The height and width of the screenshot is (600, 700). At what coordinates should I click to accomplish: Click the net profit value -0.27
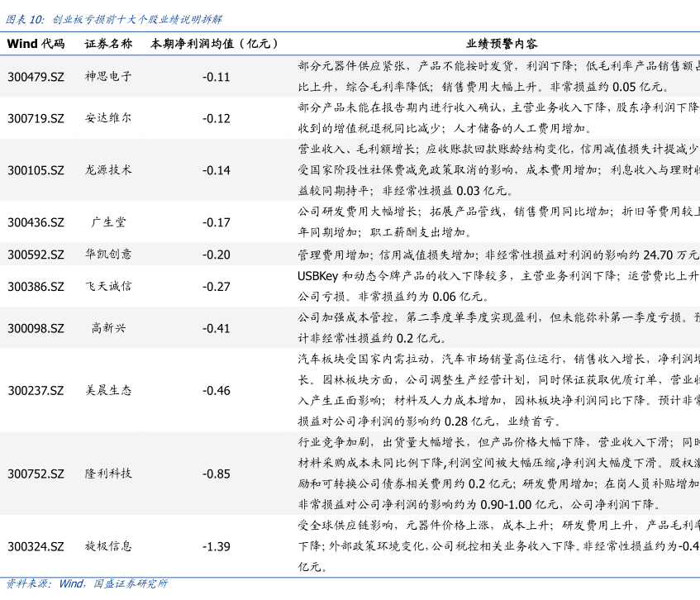216,287
